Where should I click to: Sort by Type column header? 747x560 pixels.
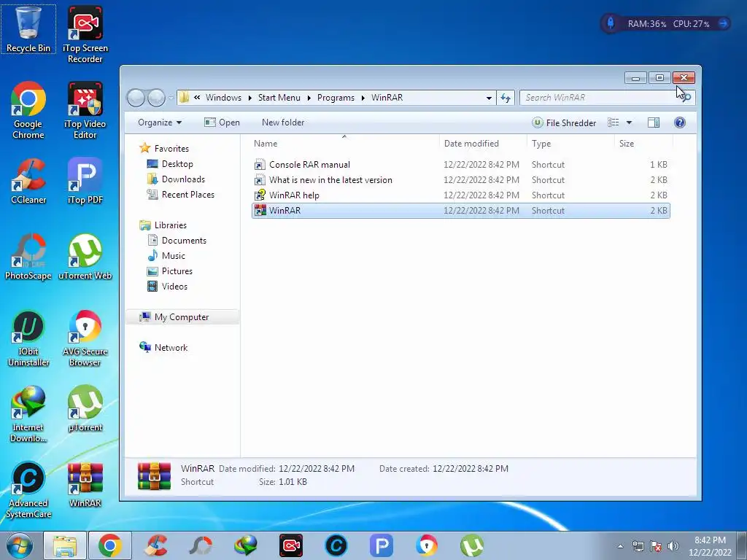click(x=570, y=144)
